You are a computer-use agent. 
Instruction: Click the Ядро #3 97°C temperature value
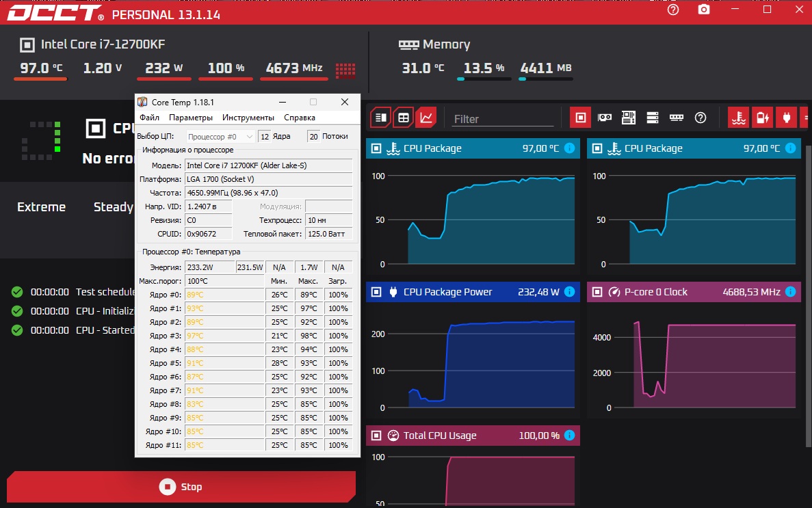click(195, 336)
